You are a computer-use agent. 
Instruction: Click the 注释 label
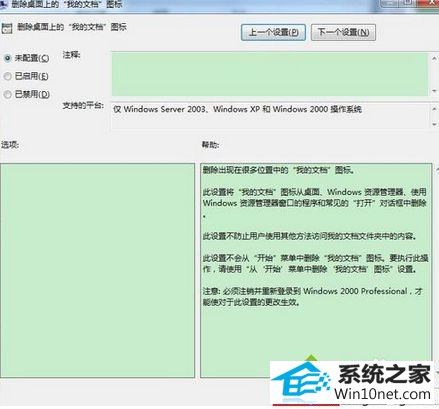point(71,55)
